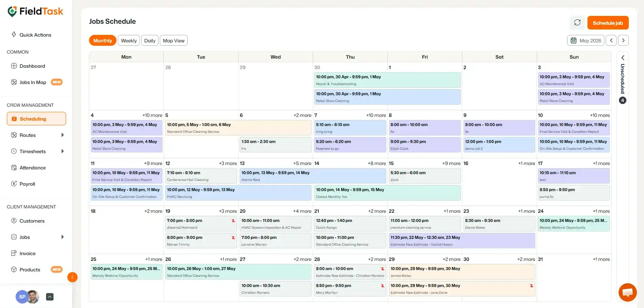
Task: Go to next month
Action: point(623,40)
